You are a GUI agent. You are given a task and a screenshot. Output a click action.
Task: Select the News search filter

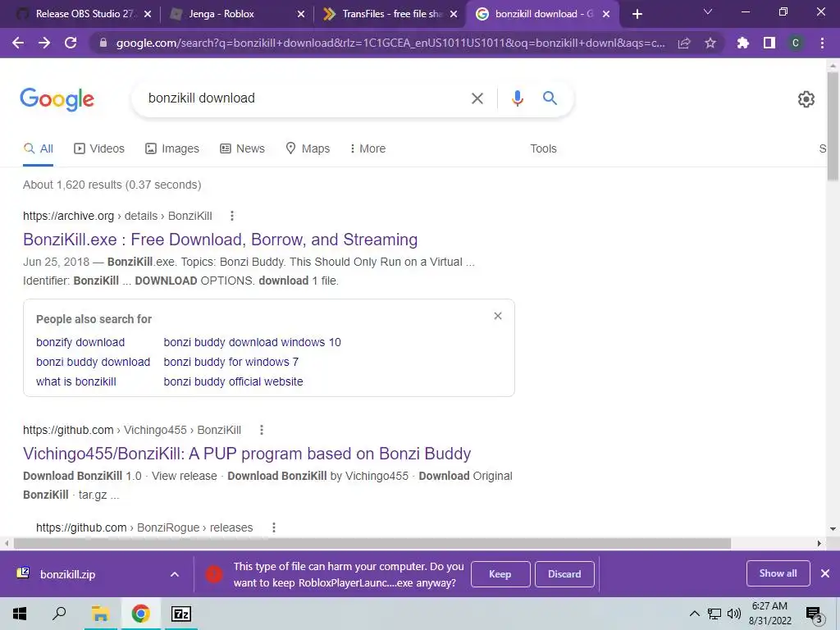pyautogui.click(x=243, y=148)
